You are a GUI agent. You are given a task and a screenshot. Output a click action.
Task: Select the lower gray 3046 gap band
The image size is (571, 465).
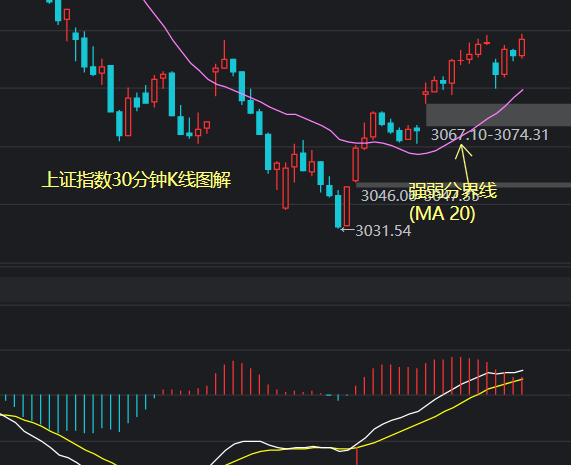(x=463, y=185)
